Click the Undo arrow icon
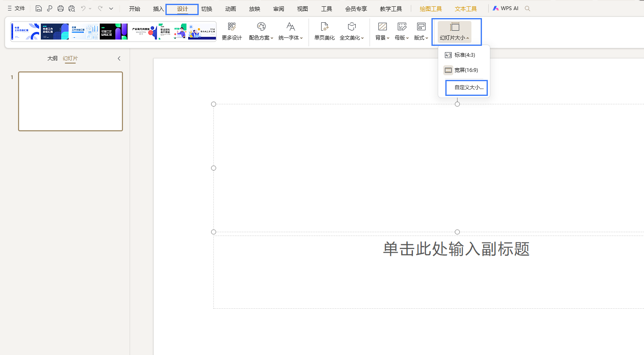The width and height of the screenshot is (644, 355). pyautogui.click(x=83, y=8)
